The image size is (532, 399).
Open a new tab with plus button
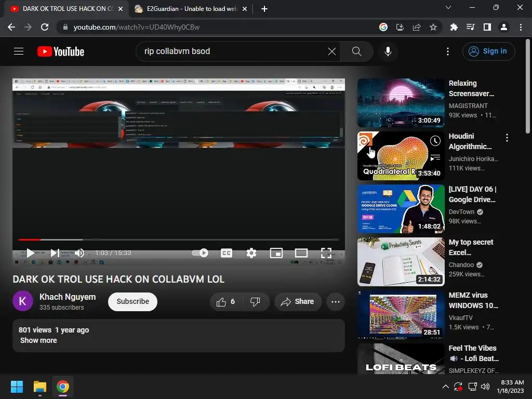264,9
